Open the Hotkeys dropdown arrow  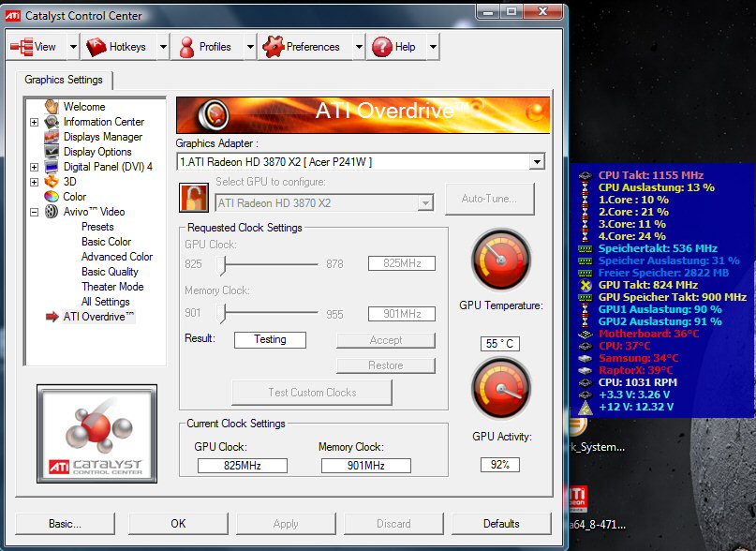[x=163, y=47]
